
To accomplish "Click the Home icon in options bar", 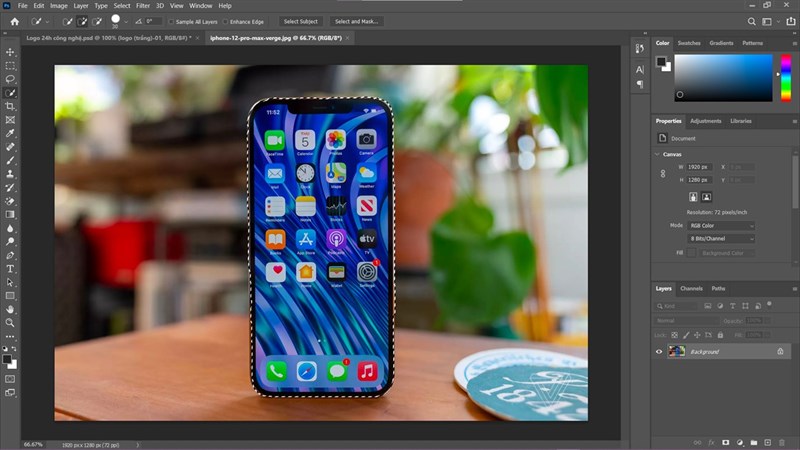I will 15,21.
